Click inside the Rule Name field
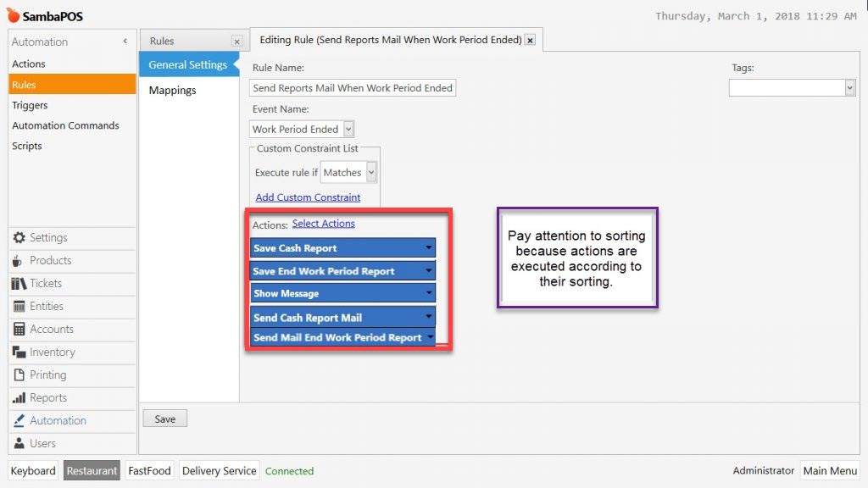 coord(352,87)
